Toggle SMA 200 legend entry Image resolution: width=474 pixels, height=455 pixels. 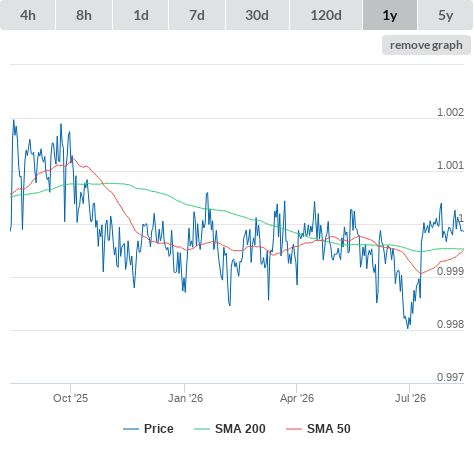tap(240, 429)
